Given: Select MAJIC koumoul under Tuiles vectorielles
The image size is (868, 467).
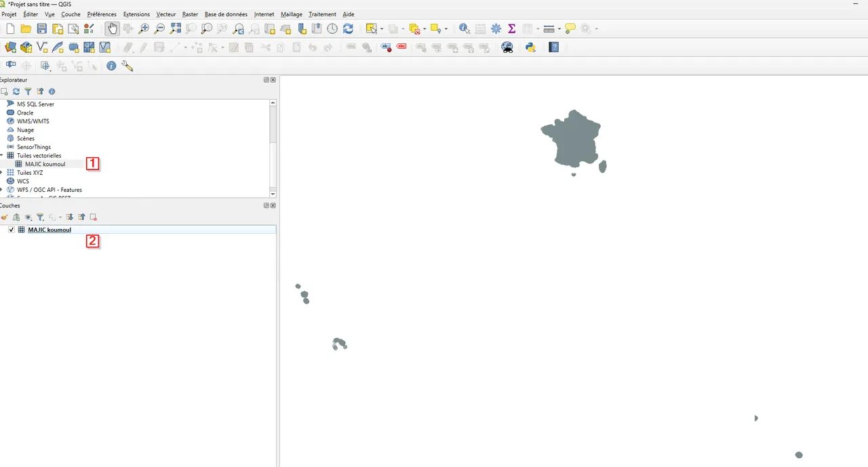Looking at the screenshot, I should [x=45, y=164].
